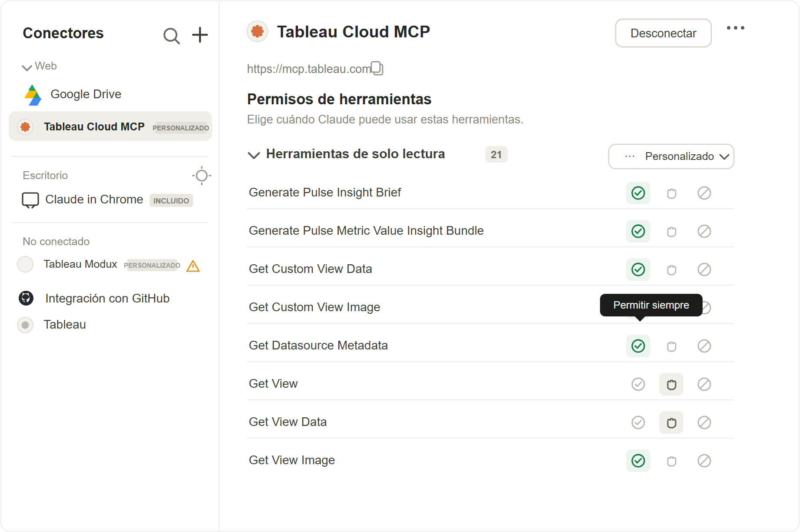Click the Generate Pulse Insight Brief label
The height and width of the screenshot is (532, 800).
[x=325, y=193]
